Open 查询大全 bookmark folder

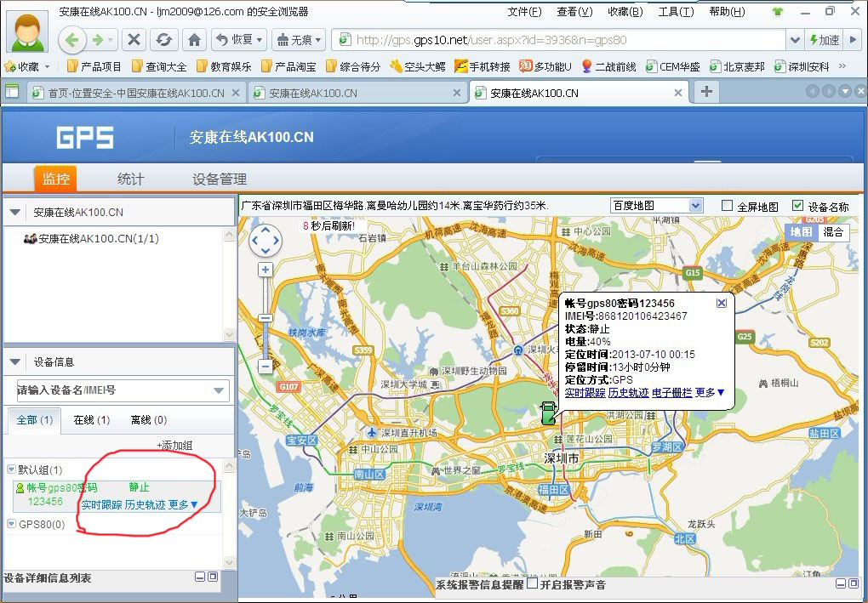(159, 67)
